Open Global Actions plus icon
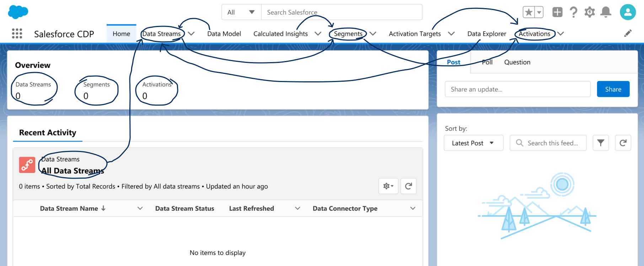The height and width of the screenshot is (266, 644). (x=557, y=12)
